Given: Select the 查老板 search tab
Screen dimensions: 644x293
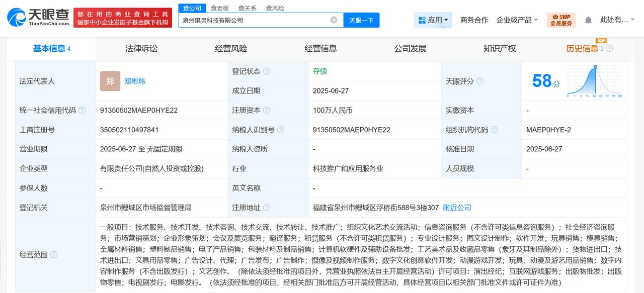Looking at the screenshot, I should (x=219, y=8).
